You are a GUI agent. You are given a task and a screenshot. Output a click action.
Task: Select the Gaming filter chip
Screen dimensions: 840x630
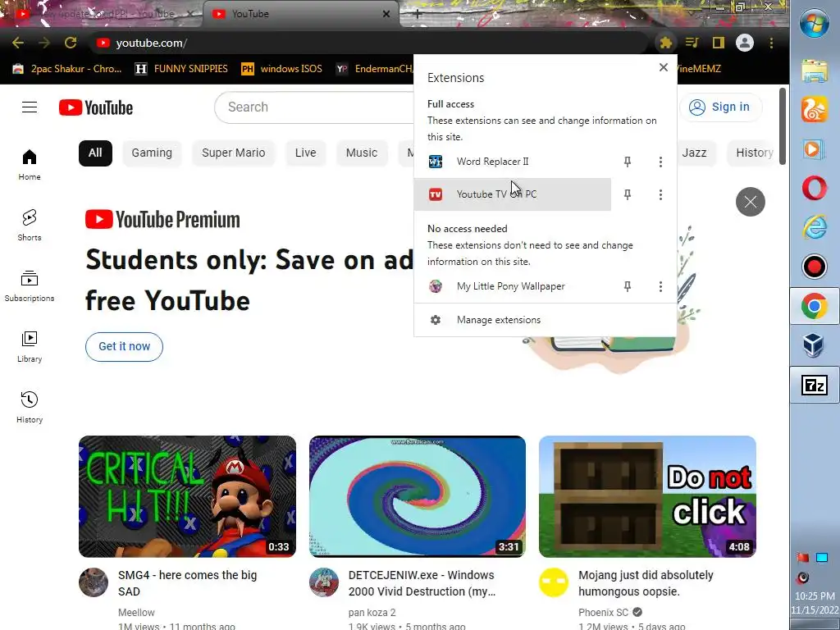[152, 153]
